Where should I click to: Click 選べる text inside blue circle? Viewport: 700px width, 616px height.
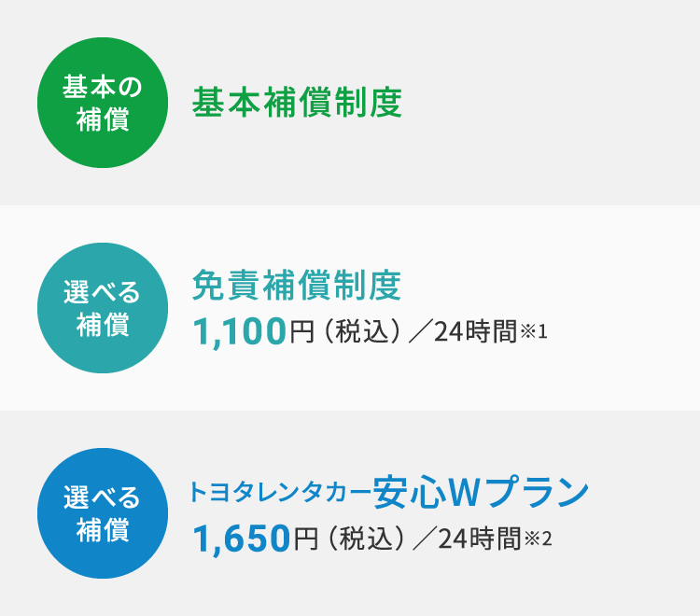tap(103, 497)
